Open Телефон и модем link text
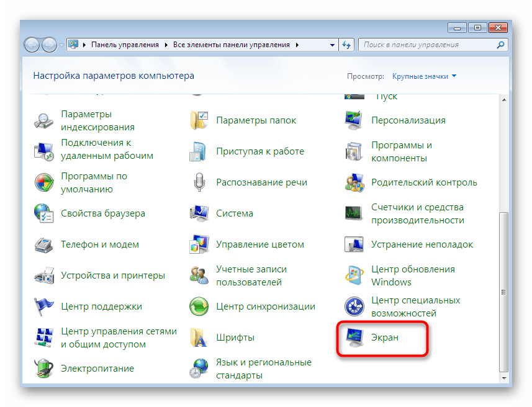 [100, 244]
